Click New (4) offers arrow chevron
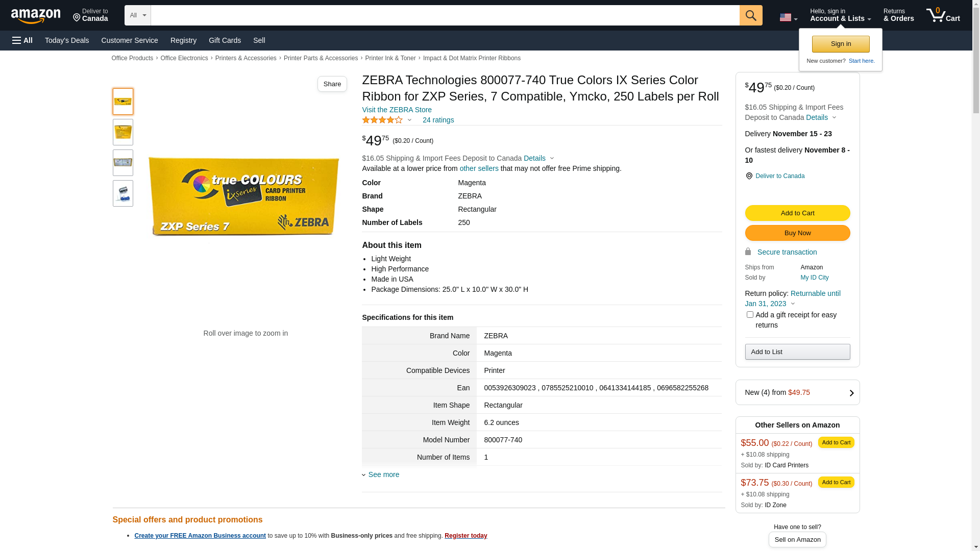The image size is (980, 551). 851,393
